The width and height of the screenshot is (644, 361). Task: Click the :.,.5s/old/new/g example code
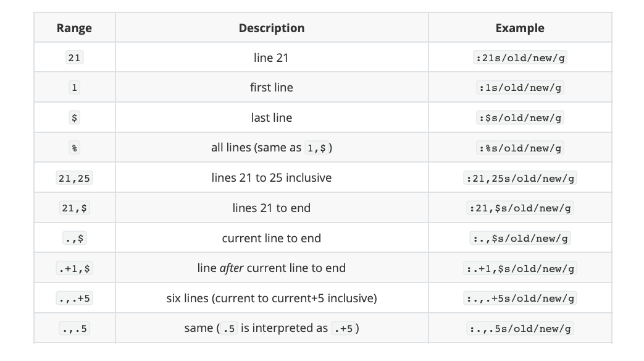(x=520, y=328)
